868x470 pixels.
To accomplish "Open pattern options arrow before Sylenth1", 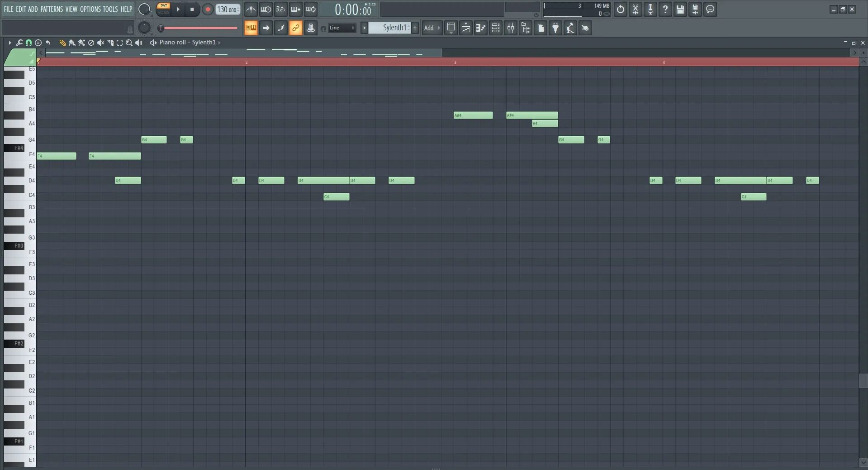I will [364, 28].
